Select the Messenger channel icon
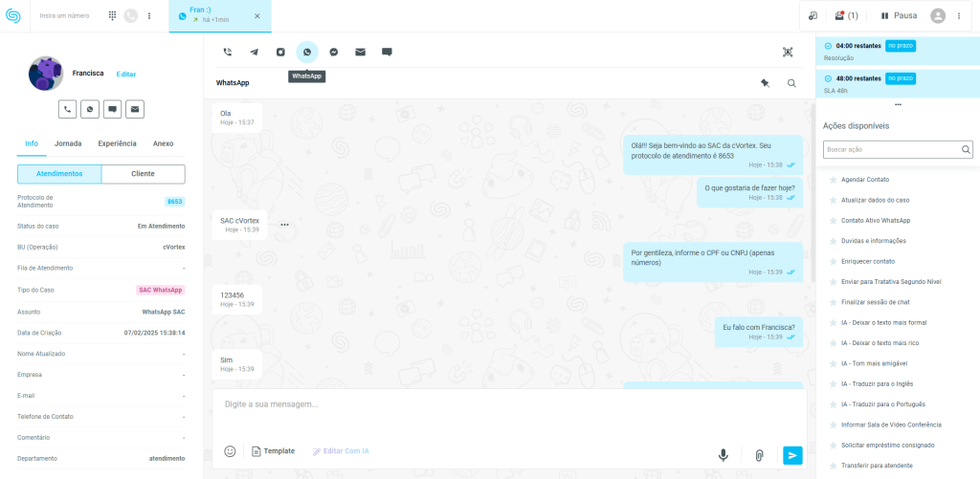The image size is (980, 479). tap(333, 53)
